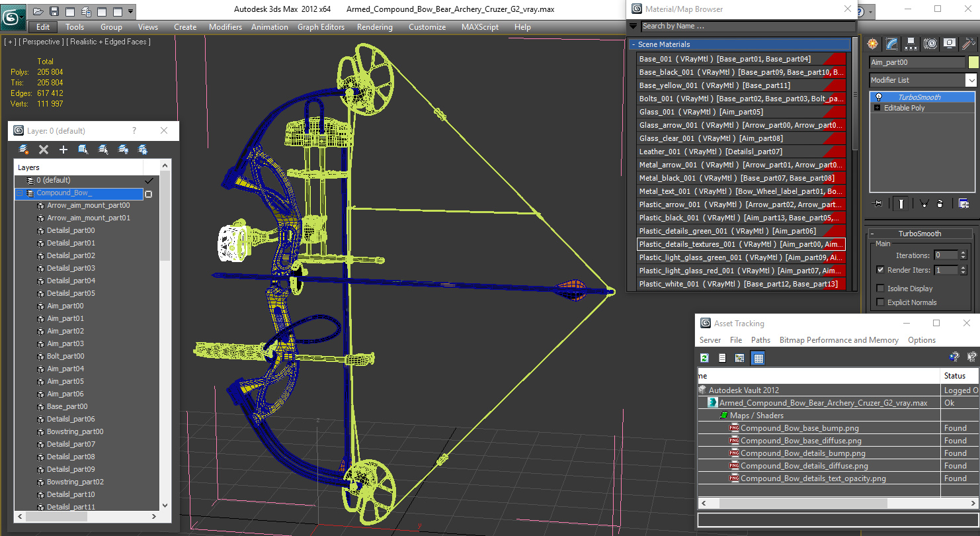Make layer 0 (default) current via checkmark
This screenshot has height=536, width=980.
[149, 181]
